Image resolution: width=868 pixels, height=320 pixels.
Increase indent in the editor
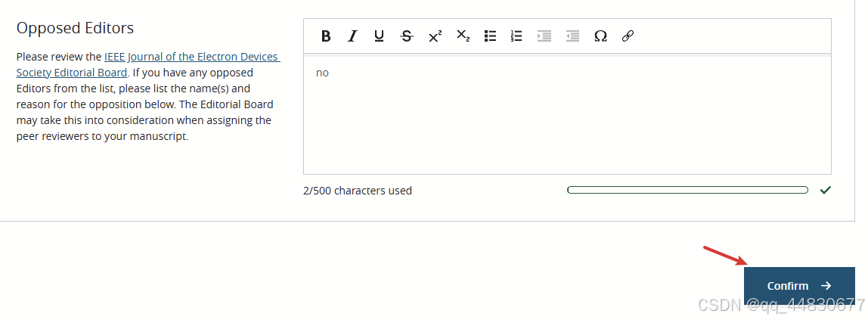pyautogui.click(x=544, y=36)
